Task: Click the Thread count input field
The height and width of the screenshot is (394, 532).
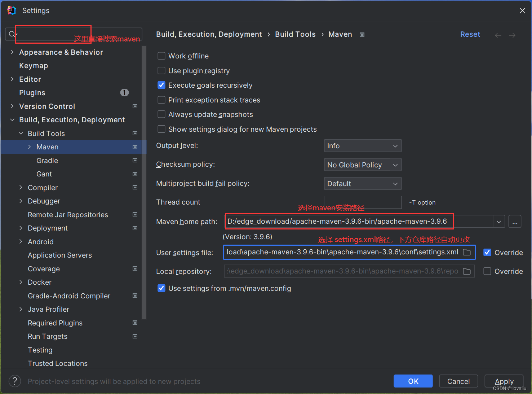Action: click(x=363, y=202)
